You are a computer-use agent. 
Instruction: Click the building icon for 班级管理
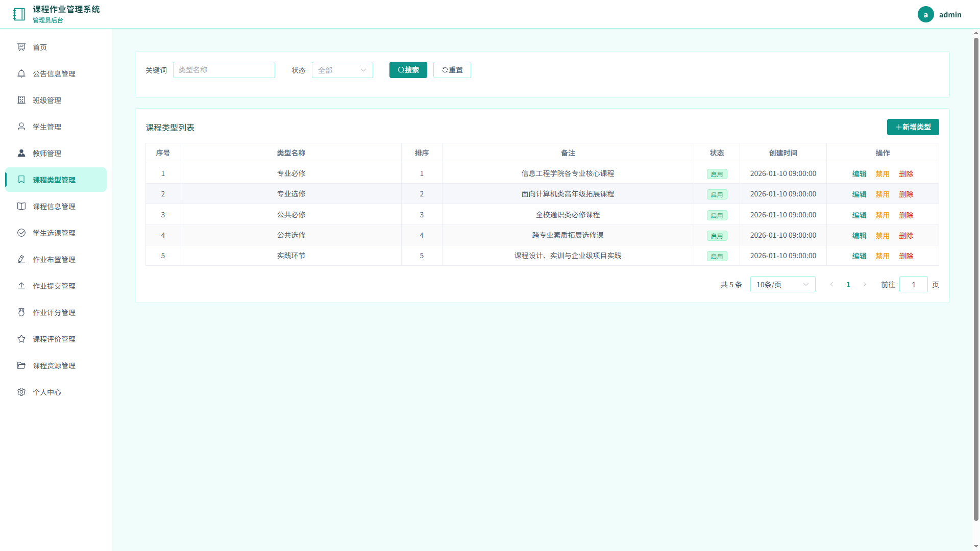21,100
